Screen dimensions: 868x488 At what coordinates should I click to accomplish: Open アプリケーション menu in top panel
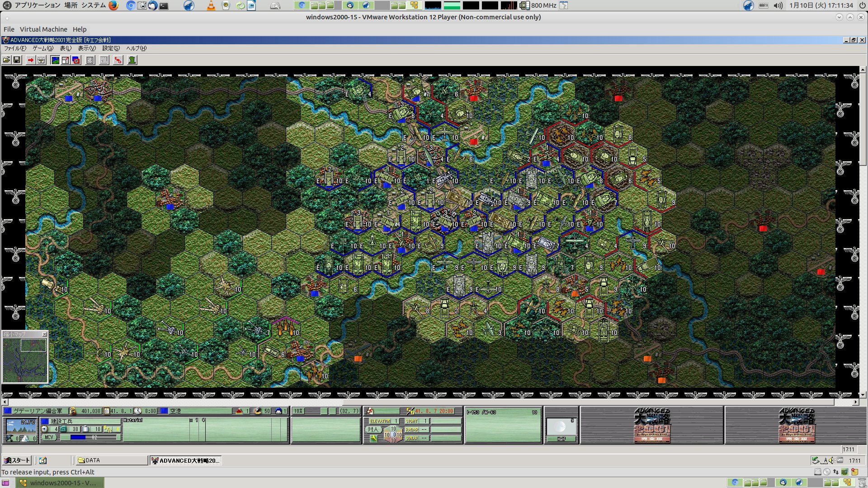37,5
